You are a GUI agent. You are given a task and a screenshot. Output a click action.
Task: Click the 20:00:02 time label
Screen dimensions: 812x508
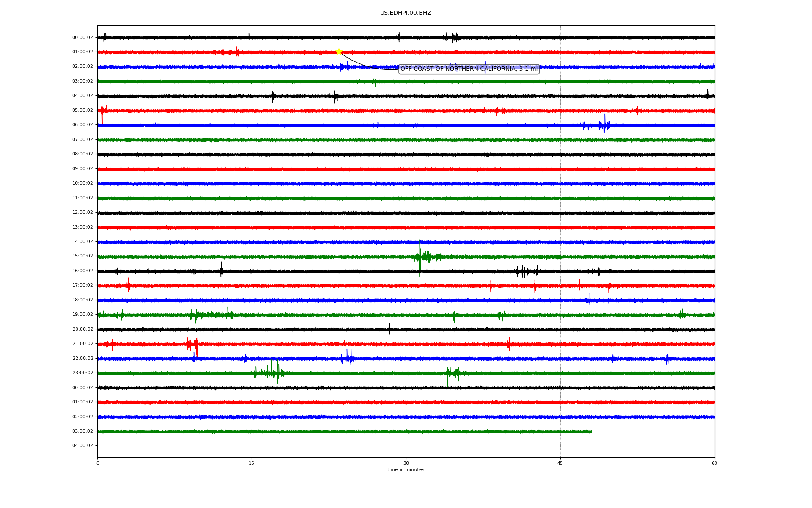(82, 329)
